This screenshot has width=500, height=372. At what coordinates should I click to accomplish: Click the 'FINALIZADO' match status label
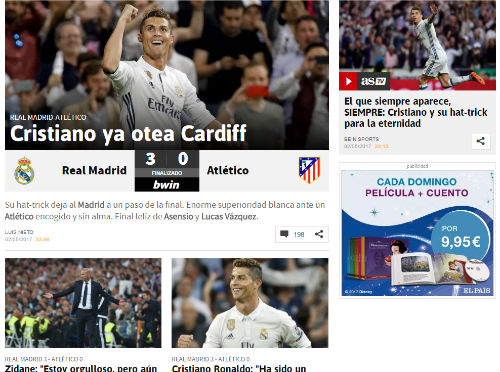click(x=167, y=173)
